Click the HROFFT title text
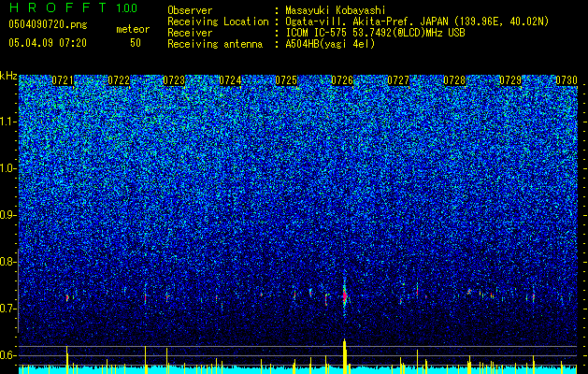588x374 pixels. click(x=58, y=7)
